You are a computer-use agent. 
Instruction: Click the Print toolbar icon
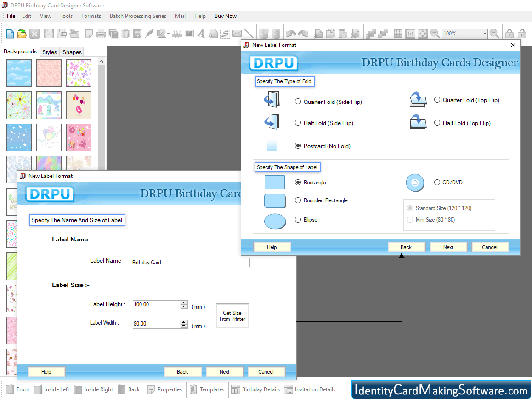[101, 34]
